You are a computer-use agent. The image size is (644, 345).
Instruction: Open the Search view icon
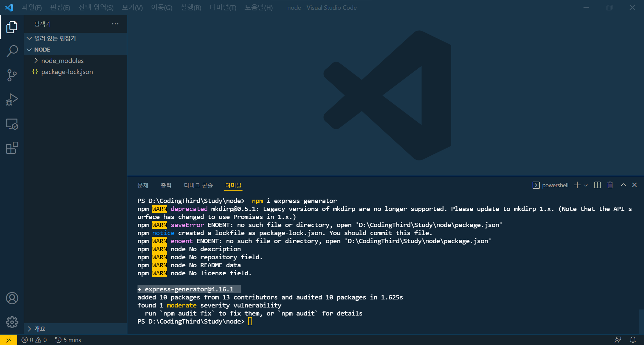click(x=12, y=51)
